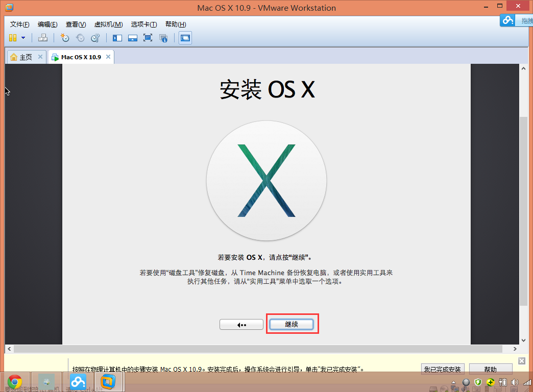
Task: Pause the virtual machine with the pause icon
Action: tap(13, 38)
